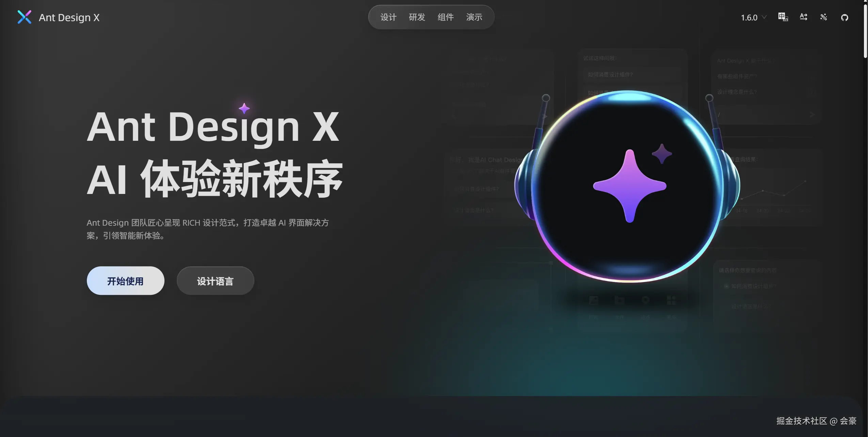
Task: Open the 演示 navigation item
Action: click(474, 17)
